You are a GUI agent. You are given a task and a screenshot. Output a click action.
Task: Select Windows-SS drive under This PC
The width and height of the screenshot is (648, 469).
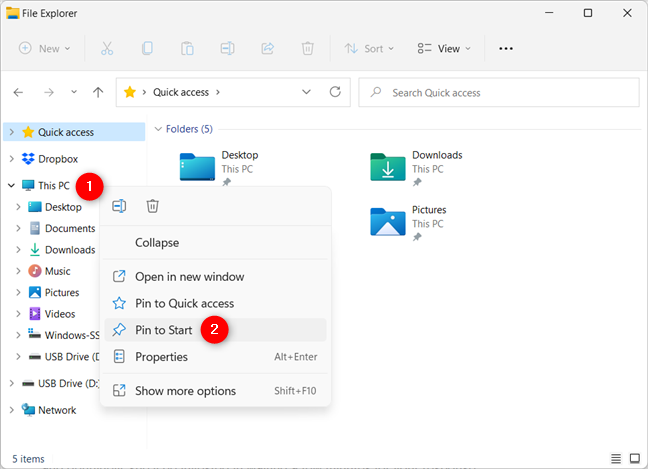(64, 335)
